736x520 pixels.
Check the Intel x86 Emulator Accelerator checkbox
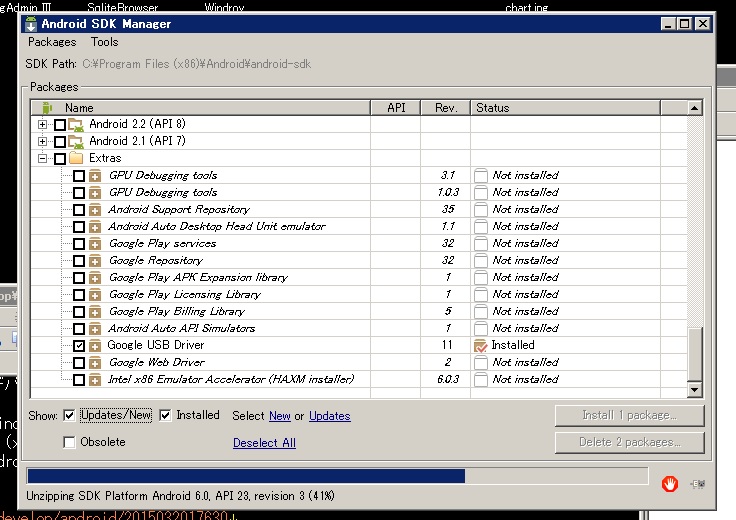[x=79, y=380]
